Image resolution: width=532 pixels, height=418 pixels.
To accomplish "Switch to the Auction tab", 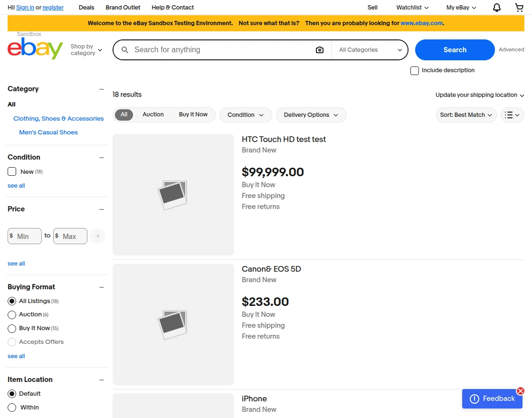I will 153,114.
